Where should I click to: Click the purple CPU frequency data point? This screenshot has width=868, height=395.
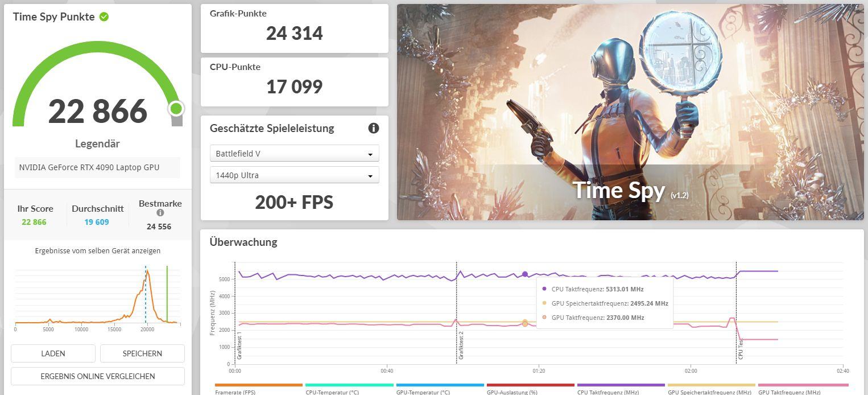(524, 274)
